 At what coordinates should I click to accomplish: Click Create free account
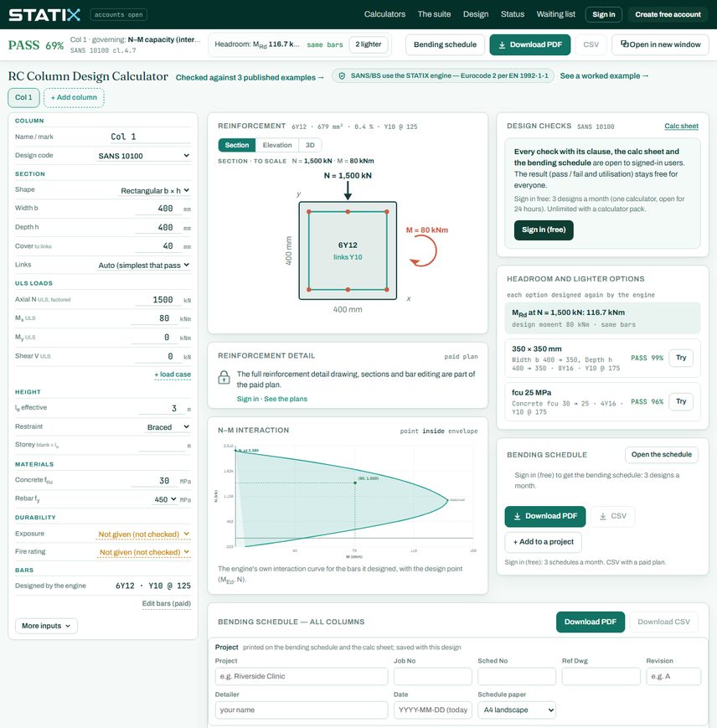[668, 14]
